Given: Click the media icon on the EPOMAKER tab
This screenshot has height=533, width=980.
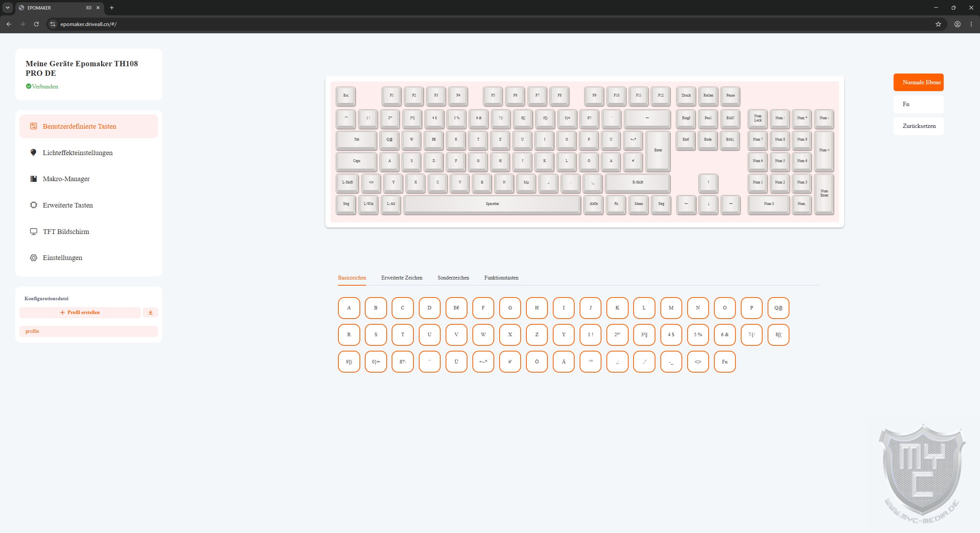Looking at the screenshot, I should tap(89, 8).
